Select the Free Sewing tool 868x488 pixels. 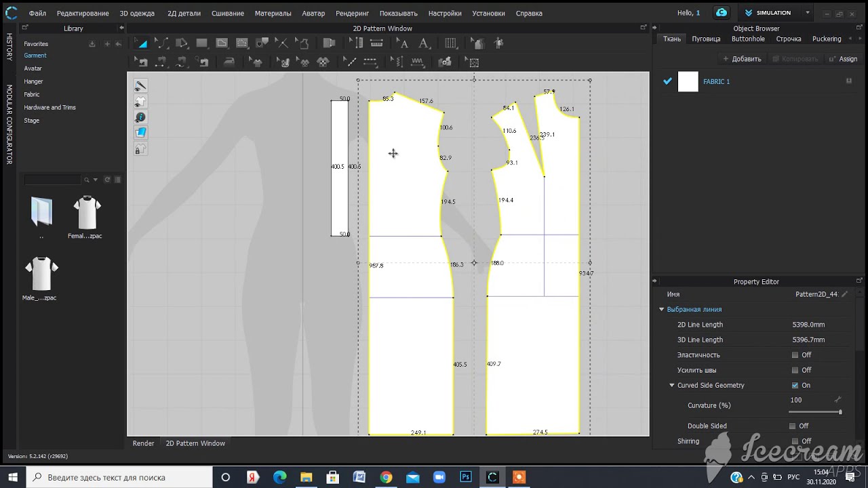click(182, 62)
